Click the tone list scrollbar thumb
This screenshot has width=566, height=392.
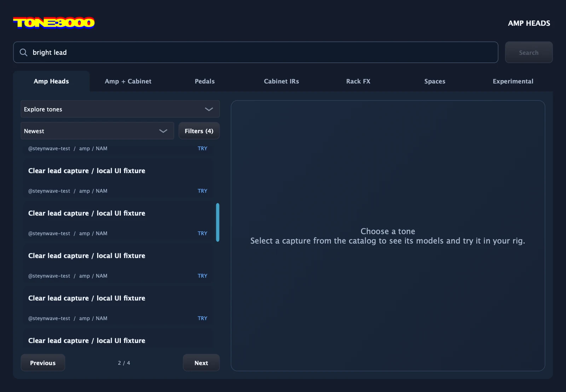pos(218,223)
